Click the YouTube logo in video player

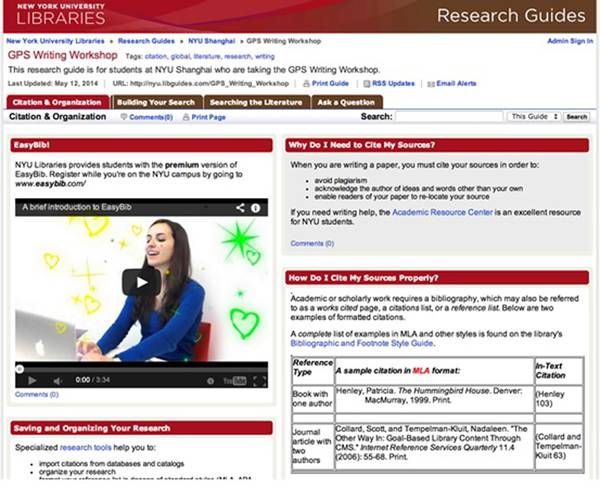235,380
